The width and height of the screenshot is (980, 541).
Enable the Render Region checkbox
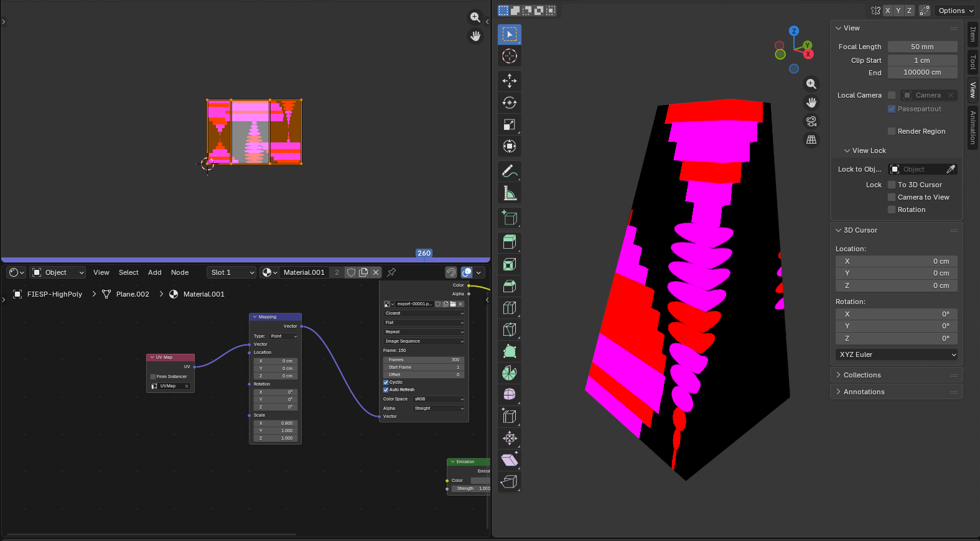pos(892,131)
